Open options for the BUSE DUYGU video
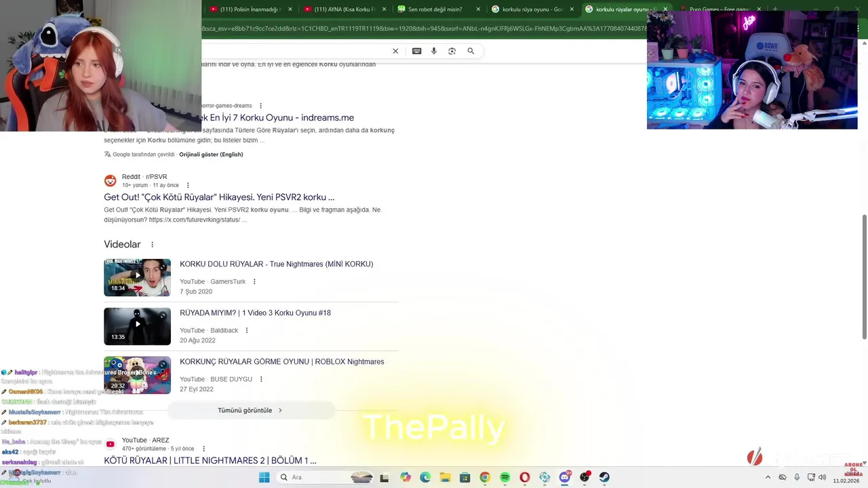Screen dimensions: 868x488 261,379
